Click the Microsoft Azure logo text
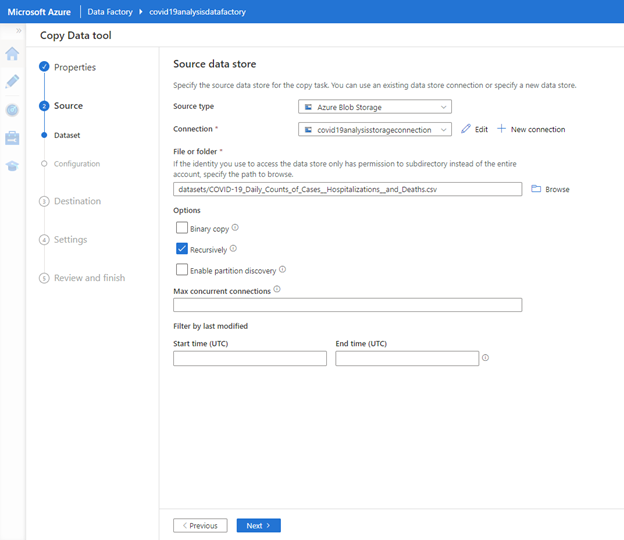 click(39, 12)
